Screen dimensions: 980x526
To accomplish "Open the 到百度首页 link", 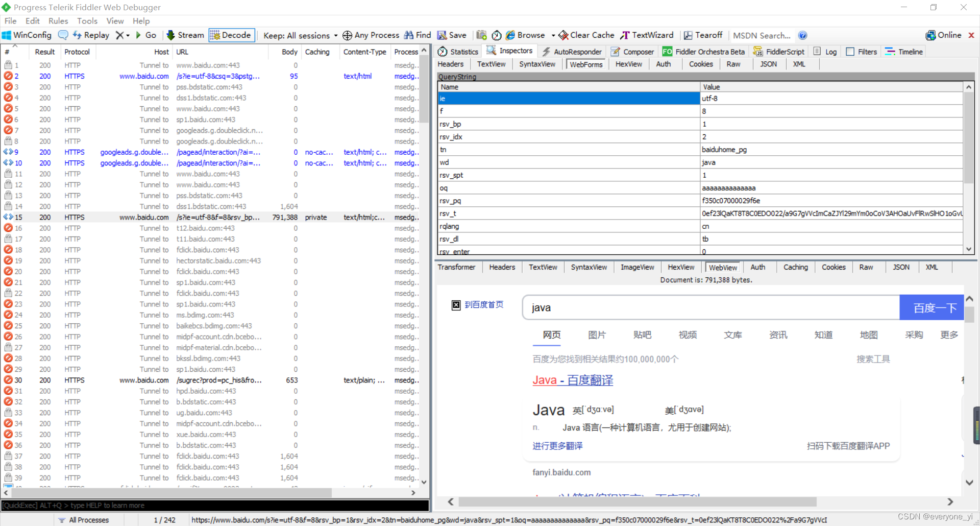I will 483,305.
